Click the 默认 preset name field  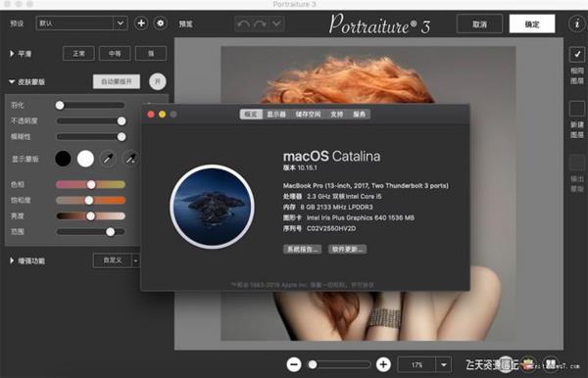[x=74, y=24]
